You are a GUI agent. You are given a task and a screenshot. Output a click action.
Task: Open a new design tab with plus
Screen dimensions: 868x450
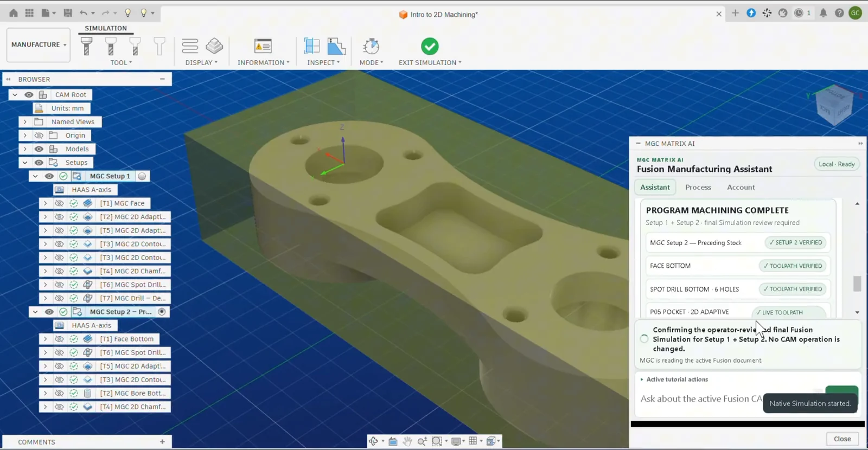[x=735, y=13]
